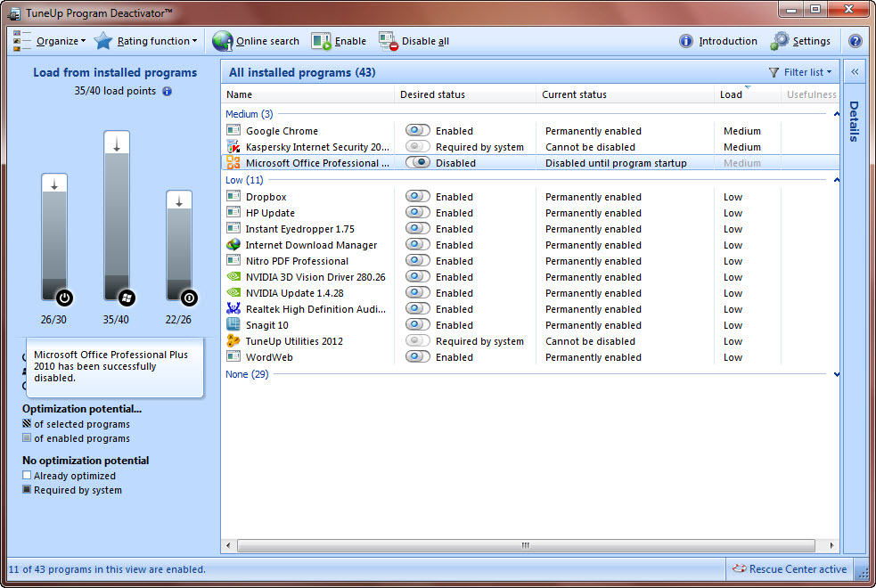Click the Rescue Center active link

[798, 569]
